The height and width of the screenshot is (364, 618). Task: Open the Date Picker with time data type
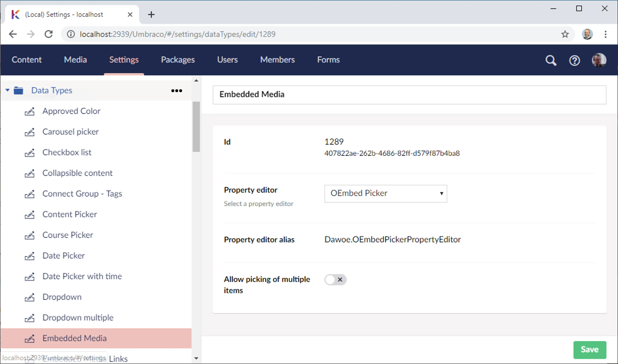click(x=82, y=276)
